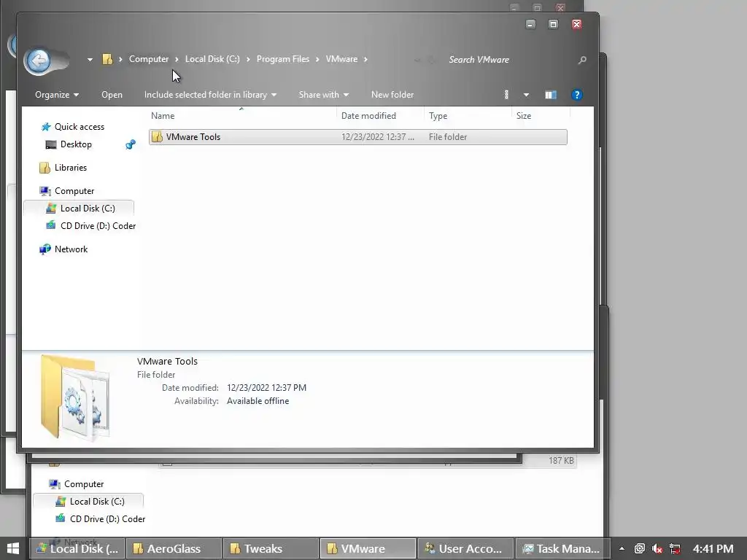Select Local Disk (C:) in background window tree

click(x=97, y=502)
